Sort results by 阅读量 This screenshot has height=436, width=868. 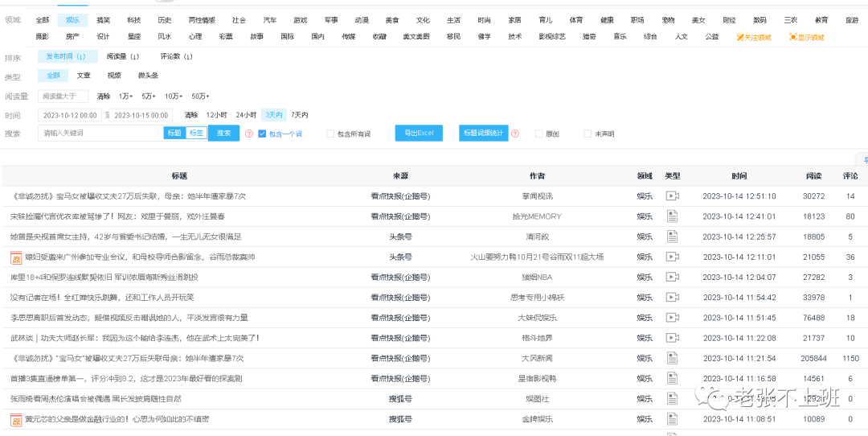point(122,56)
